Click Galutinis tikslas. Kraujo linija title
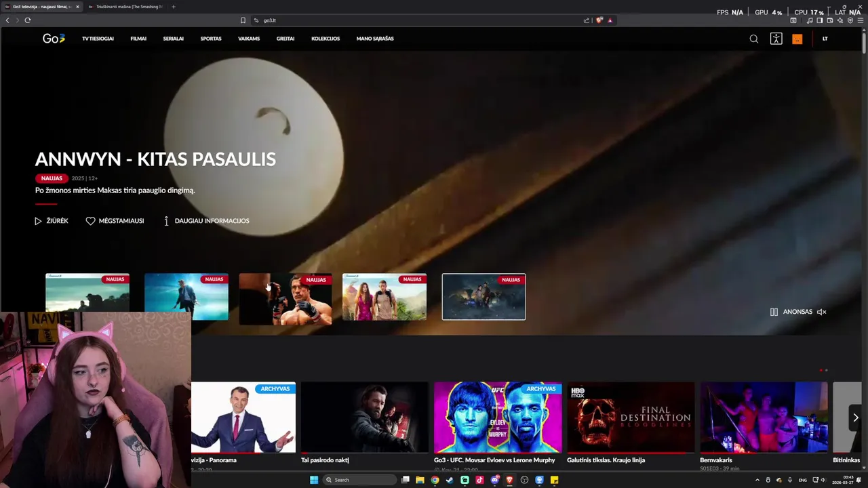Image resolution: width=868 pixels, height=488 pixels. click(x=606, y=460)
